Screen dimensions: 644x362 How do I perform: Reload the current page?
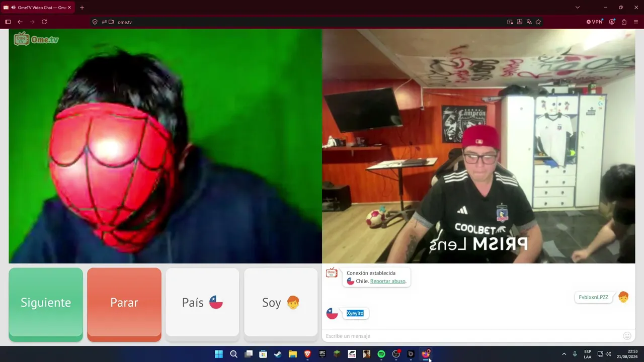(44, 22)
